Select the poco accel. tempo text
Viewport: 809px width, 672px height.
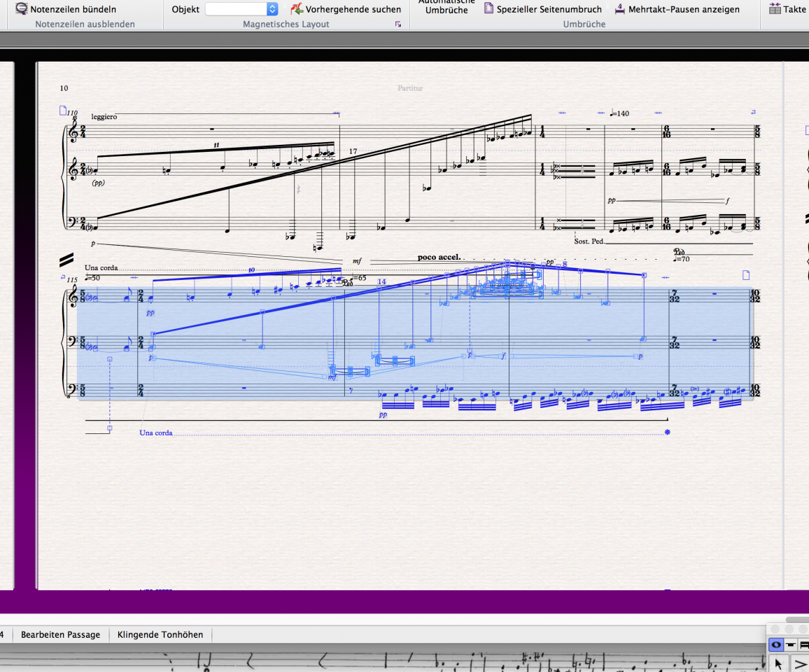point(439,257)
